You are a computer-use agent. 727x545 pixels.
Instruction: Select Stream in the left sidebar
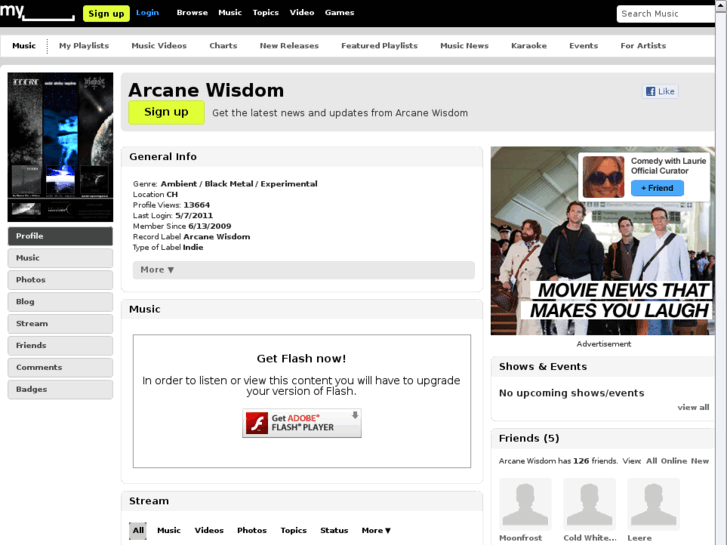click(60, 323)
